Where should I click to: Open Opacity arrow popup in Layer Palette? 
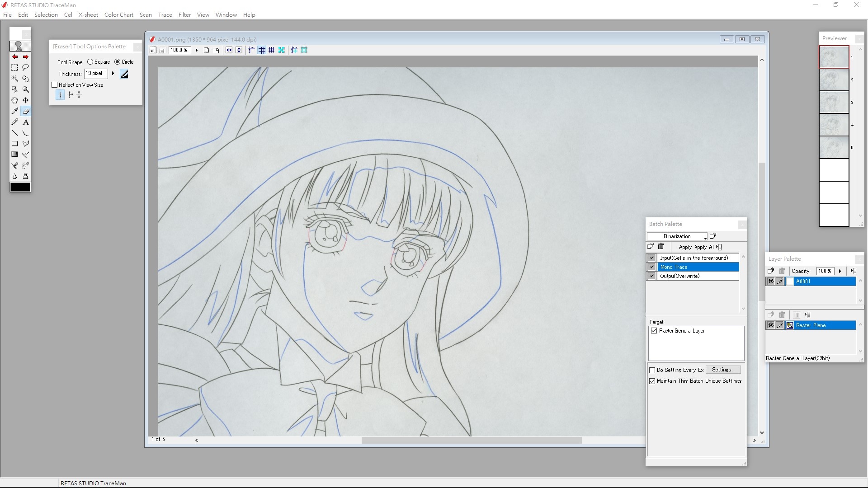(840, 271)
